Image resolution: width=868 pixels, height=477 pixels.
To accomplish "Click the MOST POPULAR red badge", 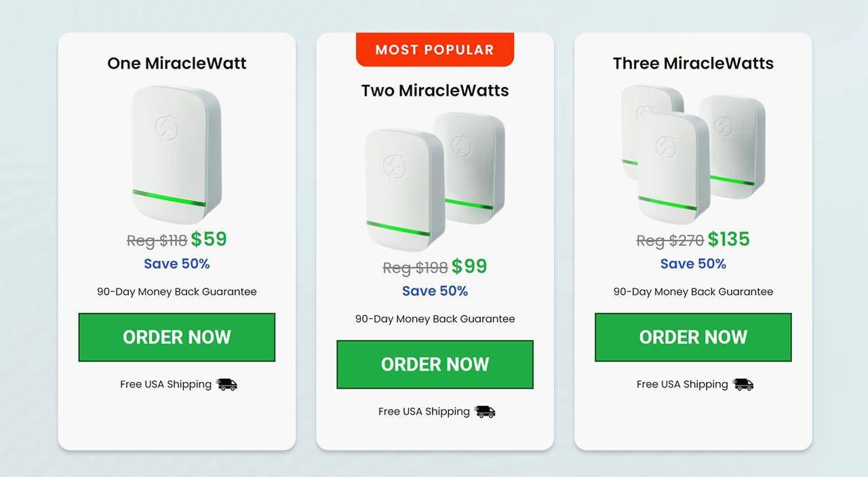I will (x=435, y=50).
